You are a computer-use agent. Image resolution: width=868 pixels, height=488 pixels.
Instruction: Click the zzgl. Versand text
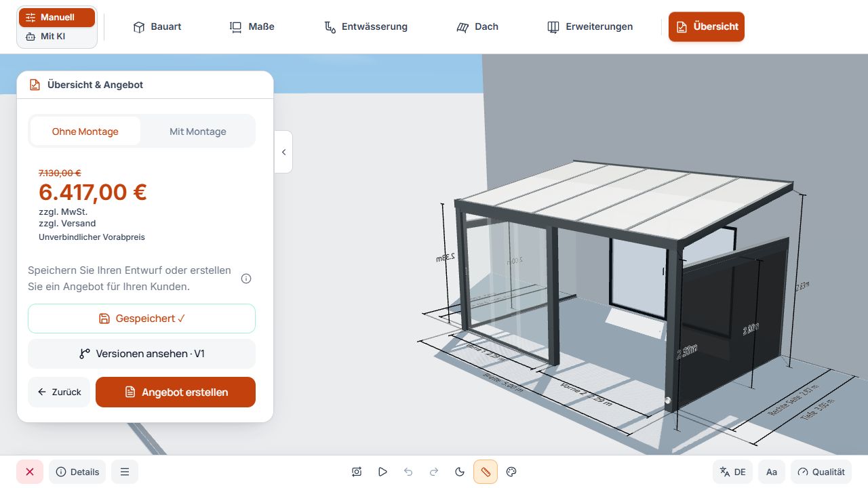[67, 224]
